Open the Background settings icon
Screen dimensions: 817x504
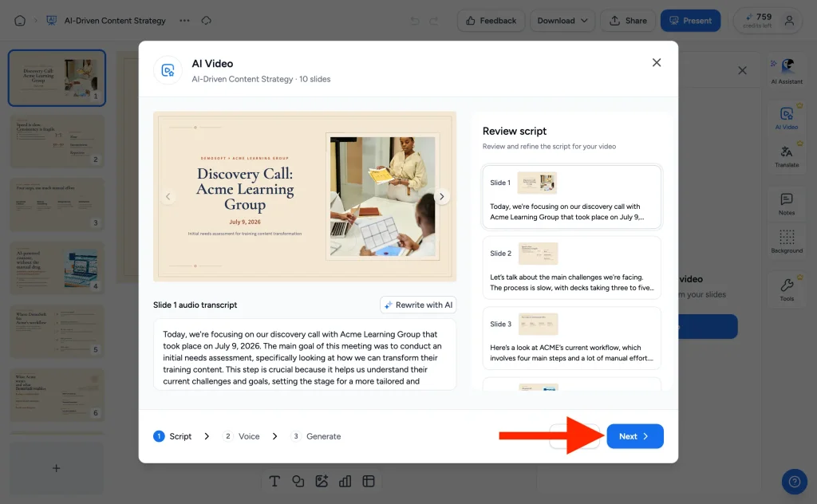(x=787, y=242)
